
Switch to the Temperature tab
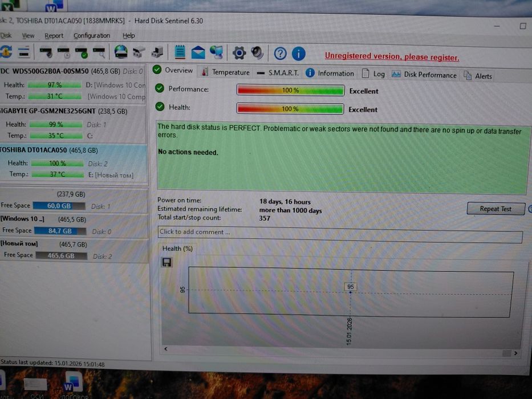tap(226, 72)
